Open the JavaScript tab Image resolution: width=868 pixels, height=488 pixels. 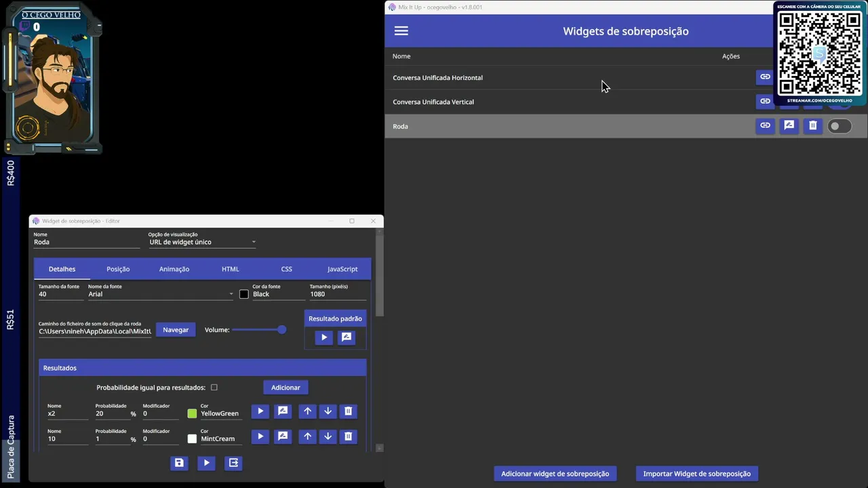click(x=342, y=269)
